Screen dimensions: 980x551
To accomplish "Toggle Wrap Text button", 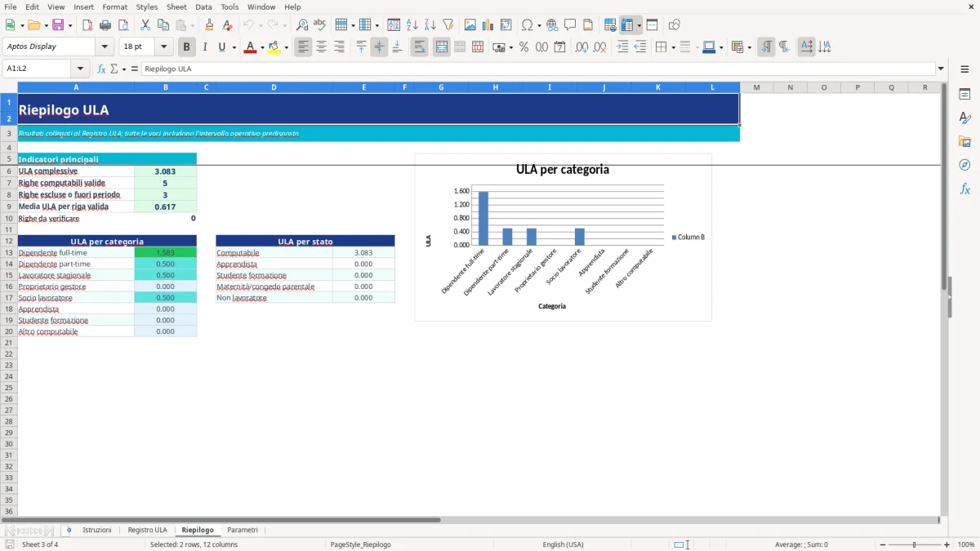I will (x=419, y=47).
